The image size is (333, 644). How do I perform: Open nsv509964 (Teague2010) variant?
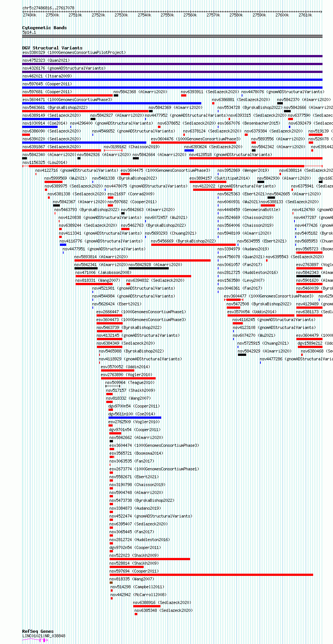pyautogui.click(x=130, y=382)
